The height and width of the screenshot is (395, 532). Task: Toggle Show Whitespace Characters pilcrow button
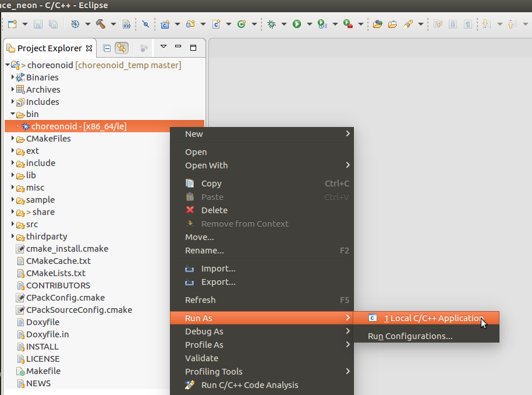[468, 24]
